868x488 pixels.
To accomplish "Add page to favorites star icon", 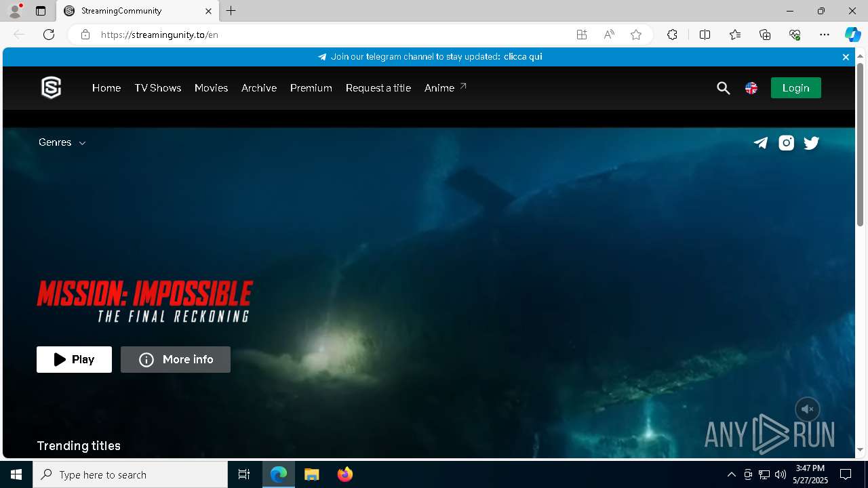I will [636, 35].
